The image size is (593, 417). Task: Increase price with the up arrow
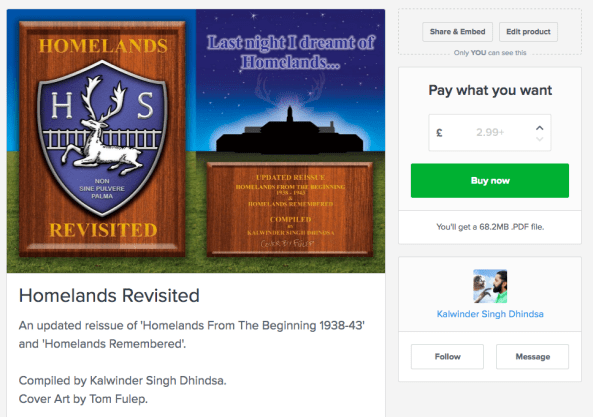540,128
